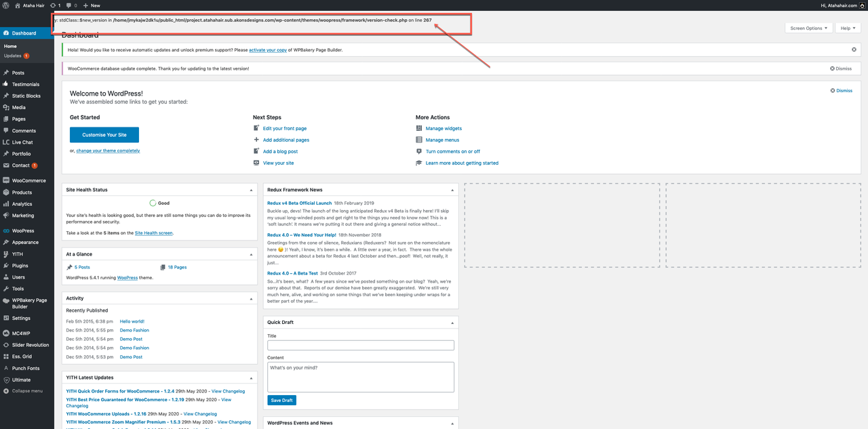Open the Users sidebar icon

point(6,277)
